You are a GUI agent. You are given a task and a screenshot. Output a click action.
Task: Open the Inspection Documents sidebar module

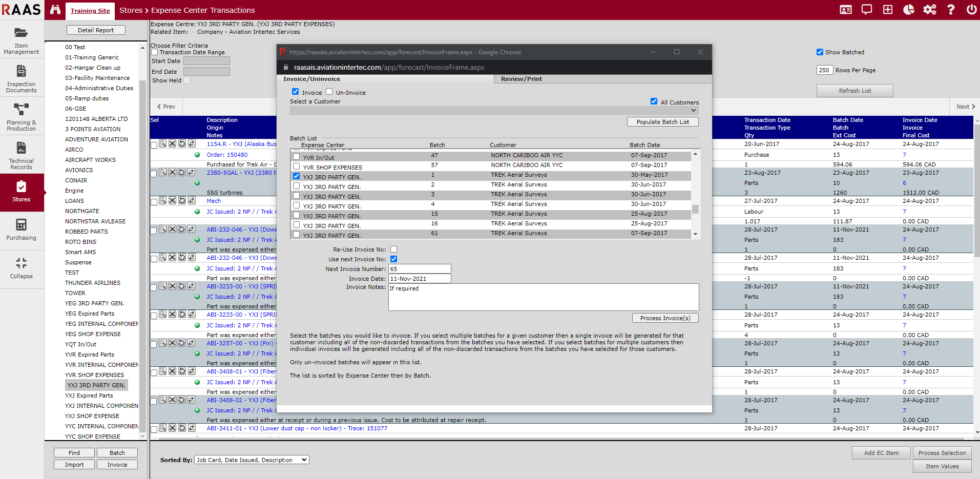[22, 78]
